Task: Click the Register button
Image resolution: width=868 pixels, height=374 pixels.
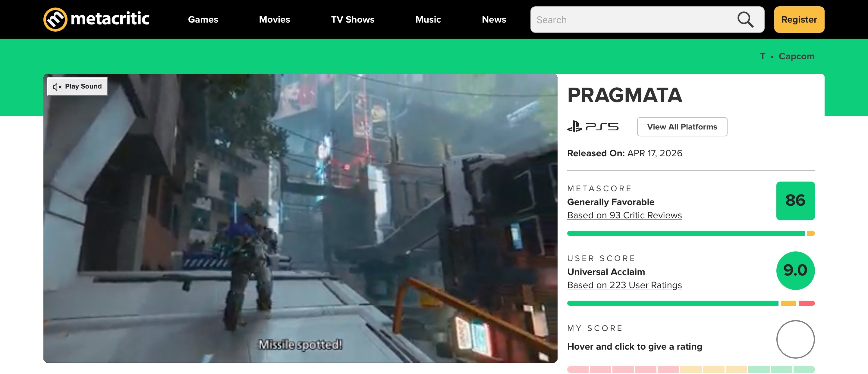Action: click(799, 20)
